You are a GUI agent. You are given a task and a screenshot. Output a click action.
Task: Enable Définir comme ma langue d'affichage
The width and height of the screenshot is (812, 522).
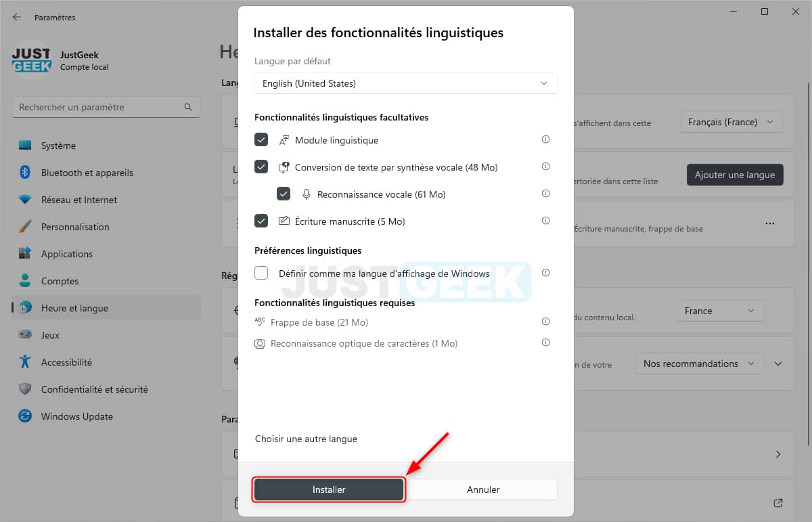[261, 273]
